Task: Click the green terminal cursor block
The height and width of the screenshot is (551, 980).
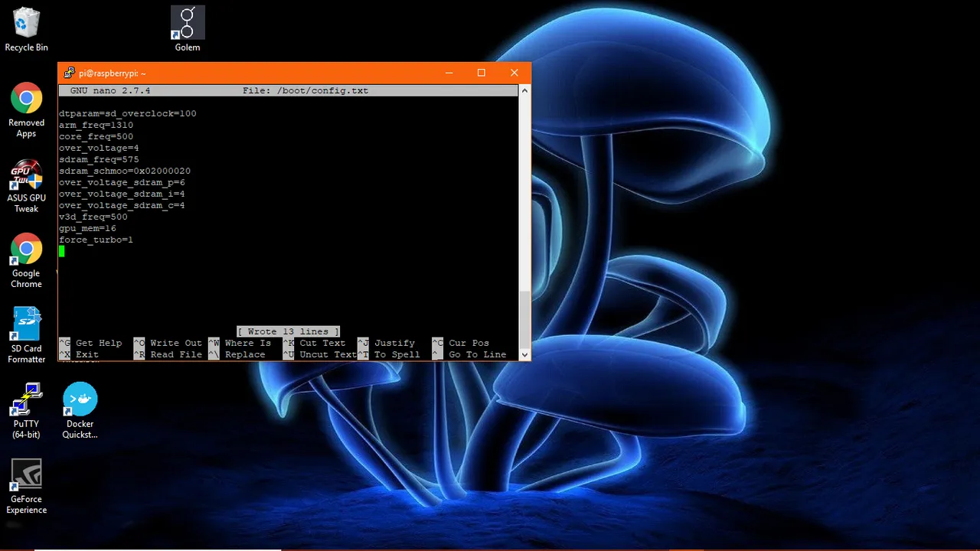Action: [62, 251]
